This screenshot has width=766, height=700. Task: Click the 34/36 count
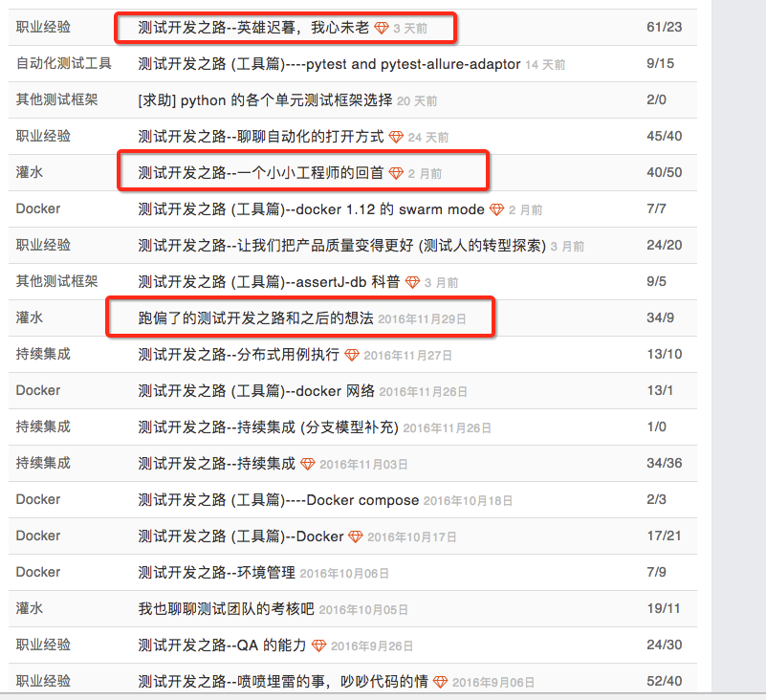point(665,463)
